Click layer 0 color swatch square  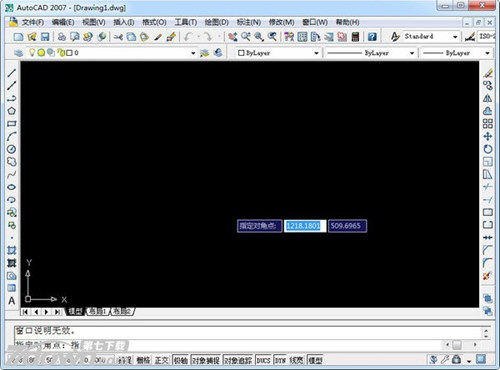pos(69,53)
